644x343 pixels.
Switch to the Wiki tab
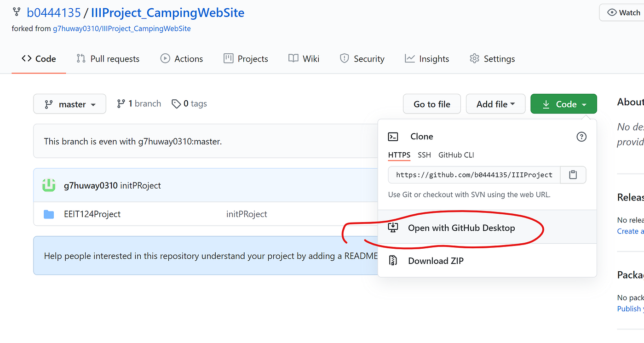coord(304,59)
